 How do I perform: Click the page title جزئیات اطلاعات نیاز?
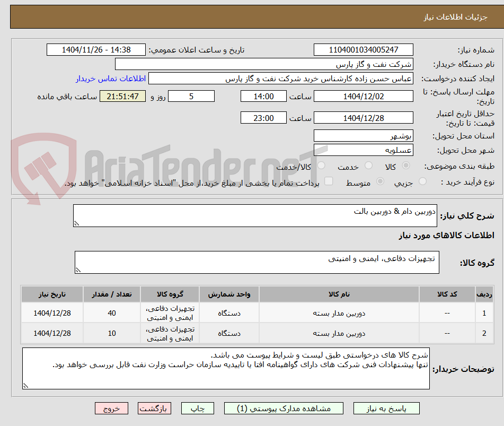click(455, 17)
